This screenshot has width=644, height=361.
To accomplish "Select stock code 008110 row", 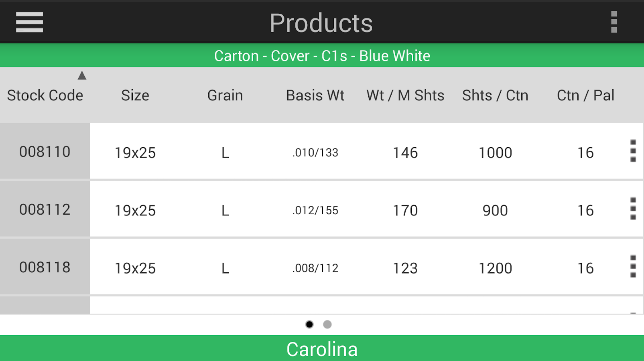I will (45, 152).
